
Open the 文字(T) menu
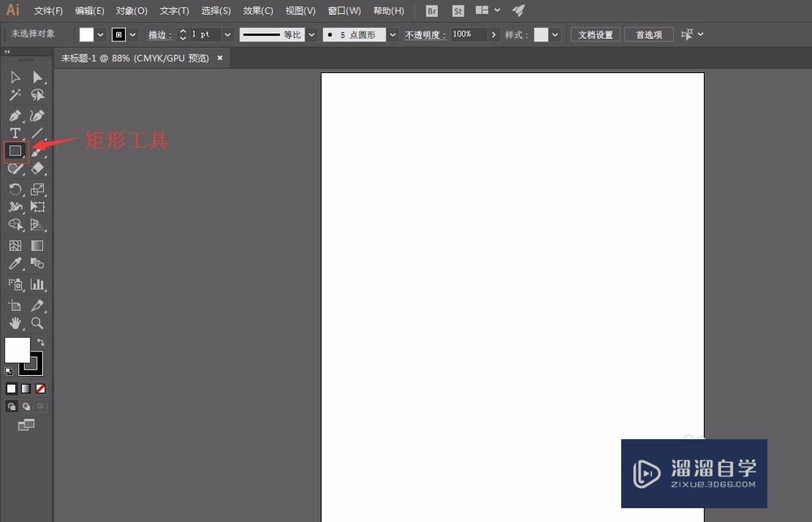tap(174, 11)
